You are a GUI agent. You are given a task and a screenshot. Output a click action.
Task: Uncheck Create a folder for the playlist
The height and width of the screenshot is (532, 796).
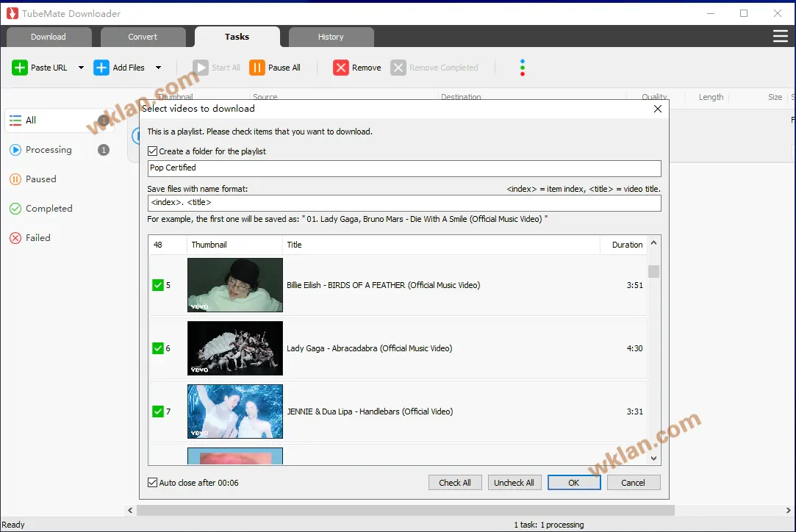tap(153, 151)
